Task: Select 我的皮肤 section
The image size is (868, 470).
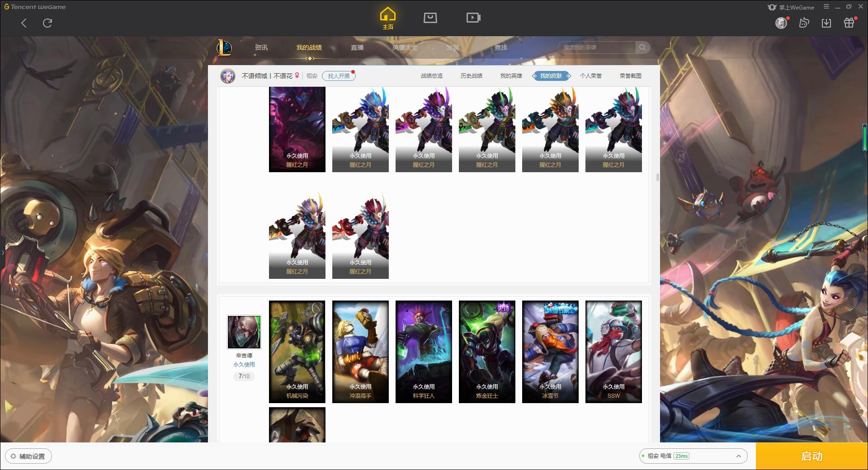Action: (x=551, y=76)
